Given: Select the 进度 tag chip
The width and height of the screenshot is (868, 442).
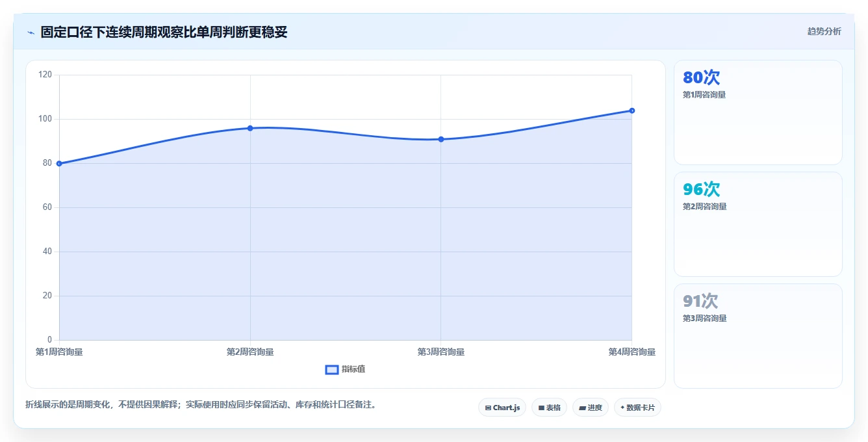Looking at the screenshot, I should click(x=591, y=408).
